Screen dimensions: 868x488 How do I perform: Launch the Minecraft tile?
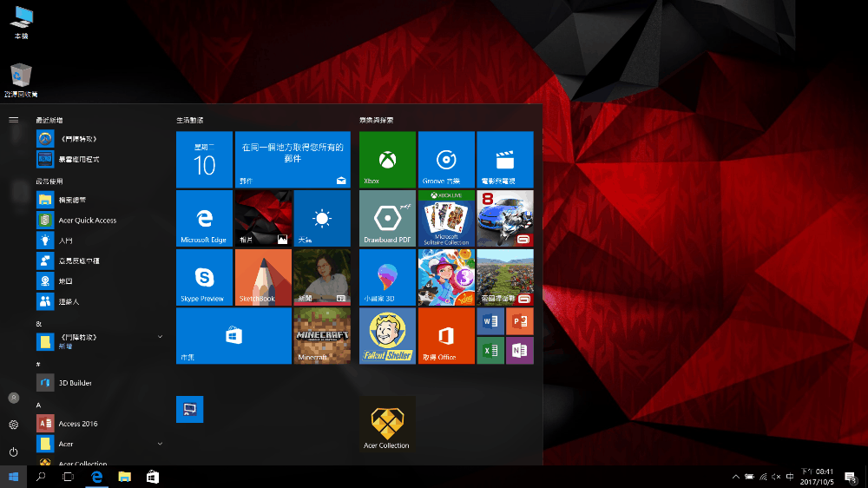[x=322, y=336]
